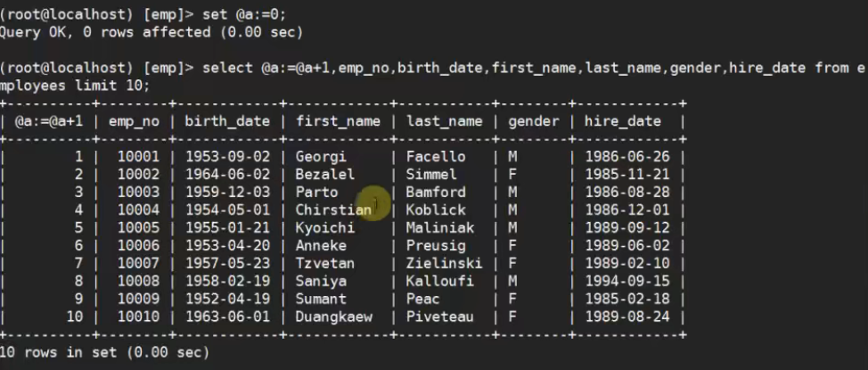Screen dimensions: 868x370
Task: Click the 'gender' column header
Action: coord(534,121)
